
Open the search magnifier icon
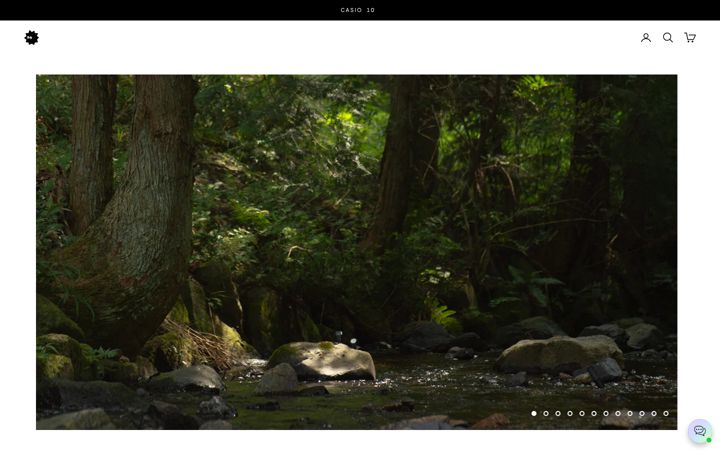pyautogui.click(x=668, y=38)
